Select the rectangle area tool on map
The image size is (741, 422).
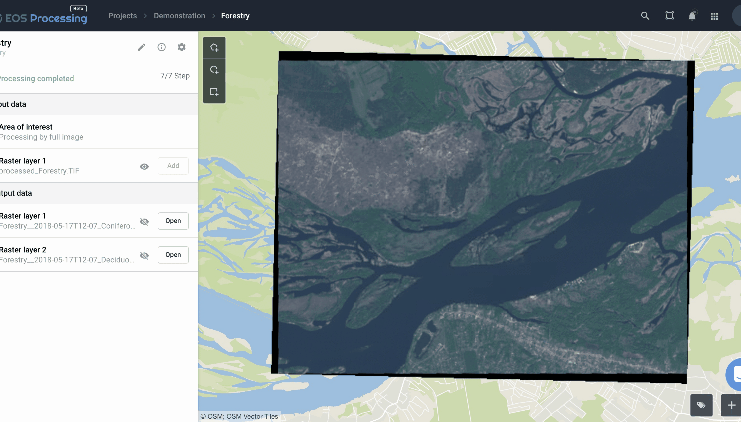(x=214, y=92)
